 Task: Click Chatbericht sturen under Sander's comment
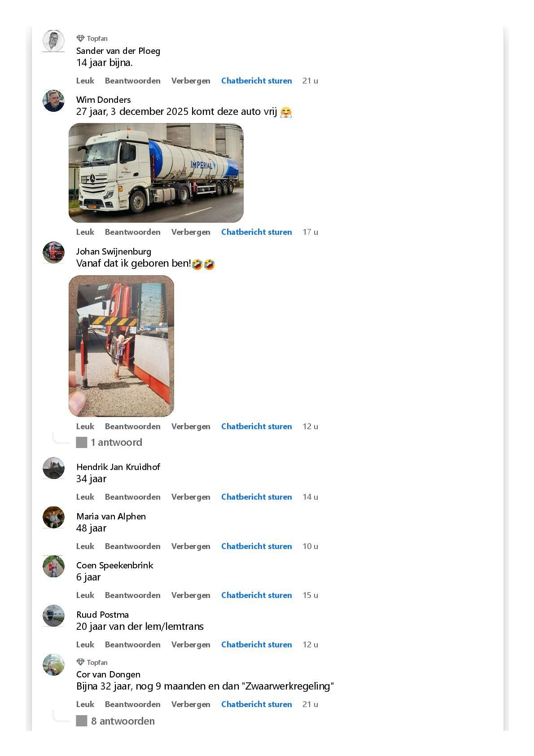(x=256, y=81)
